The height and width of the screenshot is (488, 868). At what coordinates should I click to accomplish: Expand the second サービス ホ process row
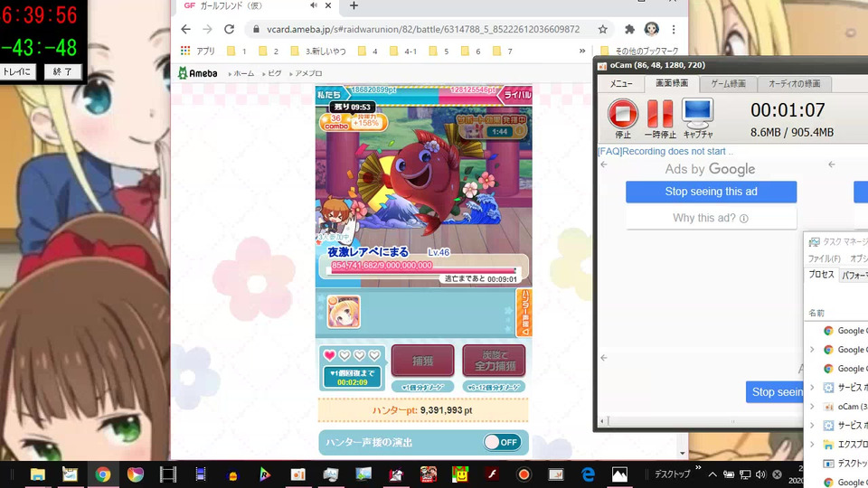pos(812,426)
